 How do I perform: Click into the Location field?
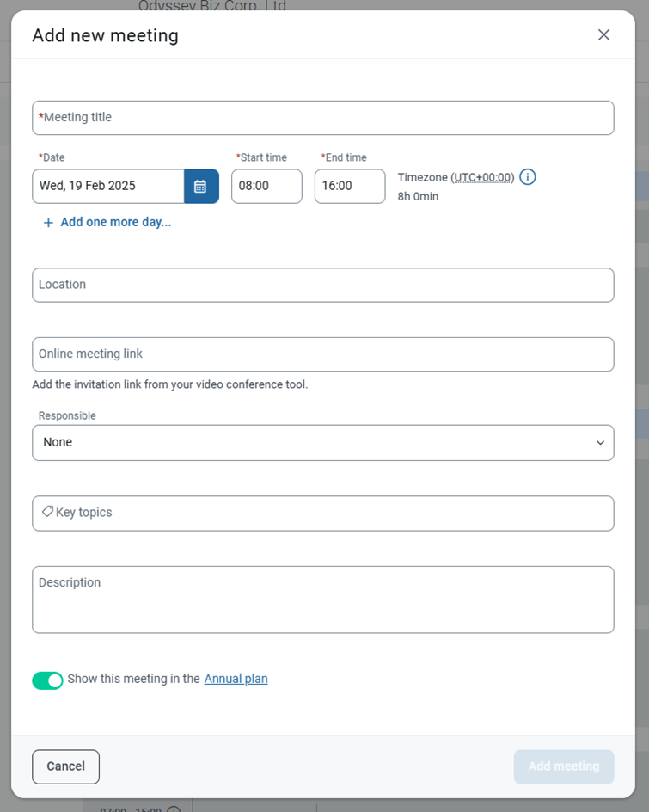click(x=323, y=285)
